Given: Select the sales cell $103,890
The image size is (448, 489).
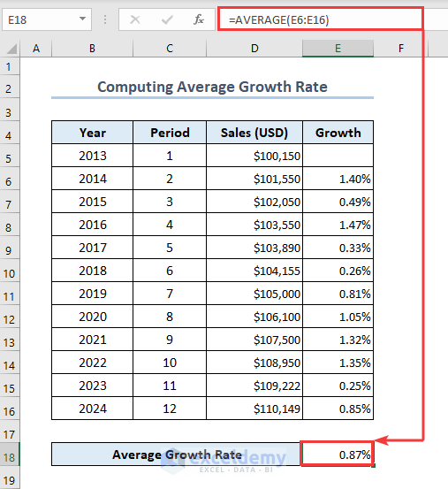Looking at the screenshot, I should click(254, 248).
